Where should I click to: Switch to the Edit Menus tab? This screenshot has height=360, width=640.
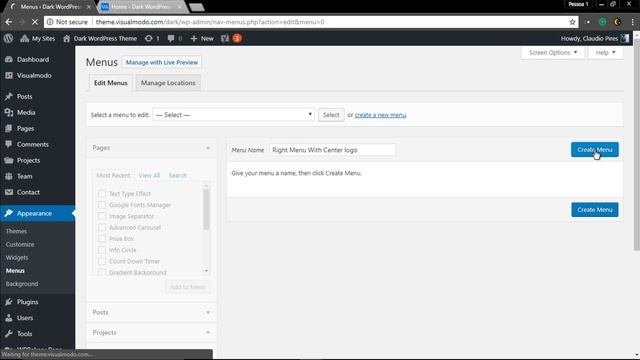[111, 83]
